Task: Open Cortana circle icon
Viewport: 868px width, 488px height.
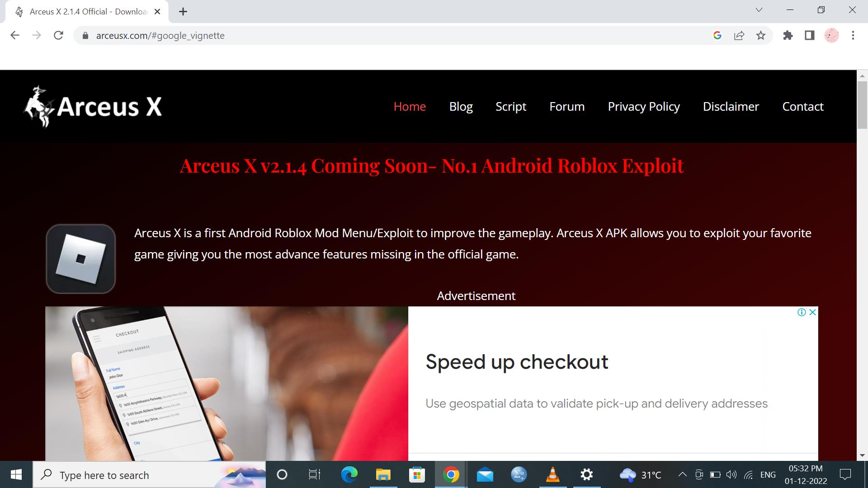Action: pos(282,474)
